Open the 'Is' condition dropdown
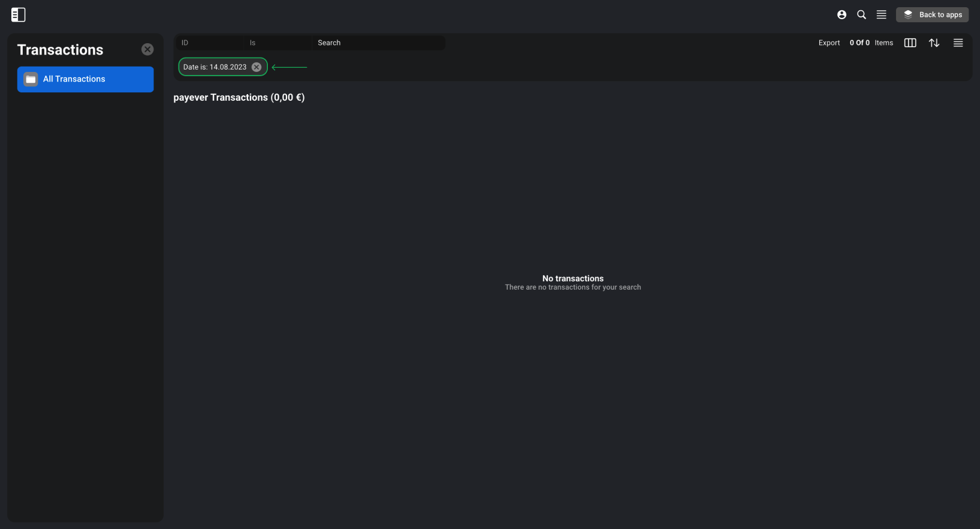Viewport: 980px width, 529px height. point(278,43)
